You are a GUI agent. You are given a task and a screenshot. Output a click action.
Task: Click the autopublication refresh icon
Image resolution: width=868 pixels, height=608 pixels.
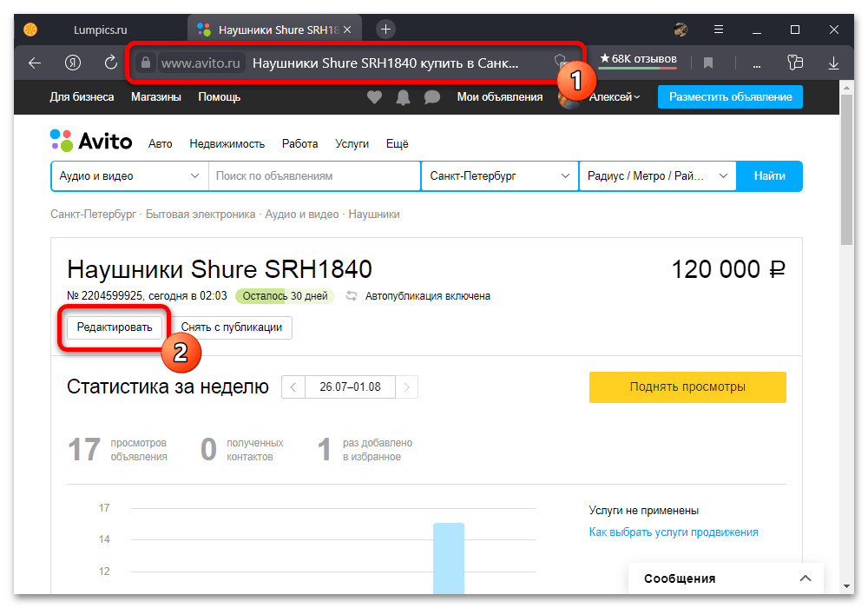click(x=352, y=295)
